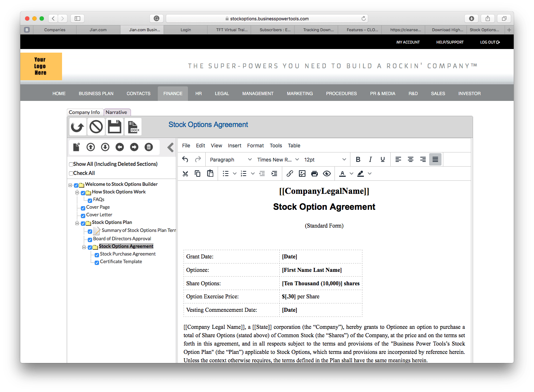This screenshot has height=392, width=534.
Task: Collapse the Stock Options Plan tree node
Action: 77,223
